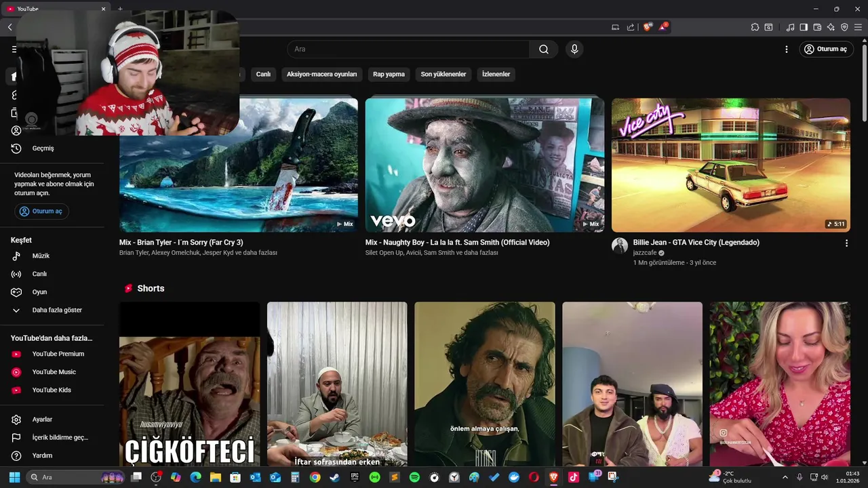This screenshot has height=488, width=868.
Task: Open Google Chrome from the taskbar
Action: pos(315,477)
